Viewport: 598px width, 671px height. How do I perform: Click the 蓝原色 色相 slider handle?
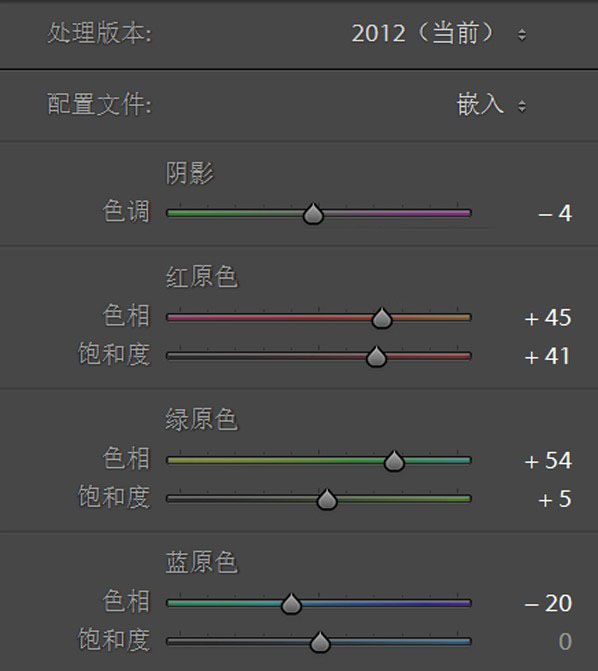[292, 604]
